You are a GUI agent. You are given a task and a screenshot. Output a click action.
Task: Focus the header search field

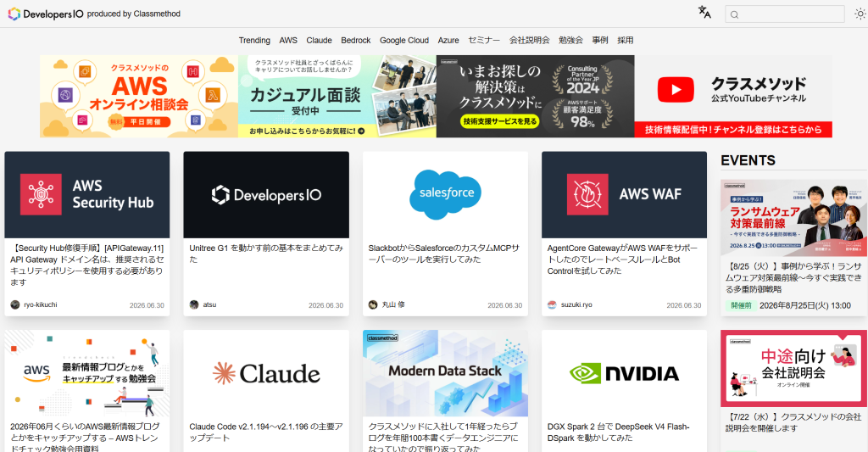pos(784,14)
